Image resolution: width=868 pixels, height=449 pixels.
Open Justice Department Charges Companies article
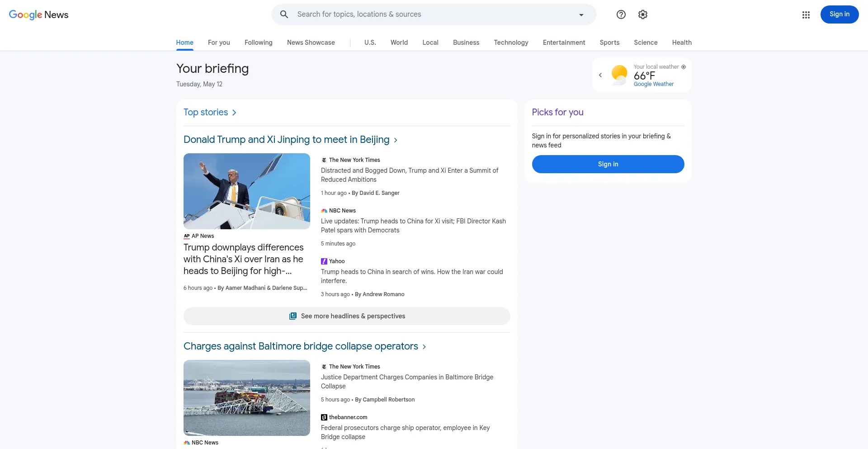(x=407, y=382)
